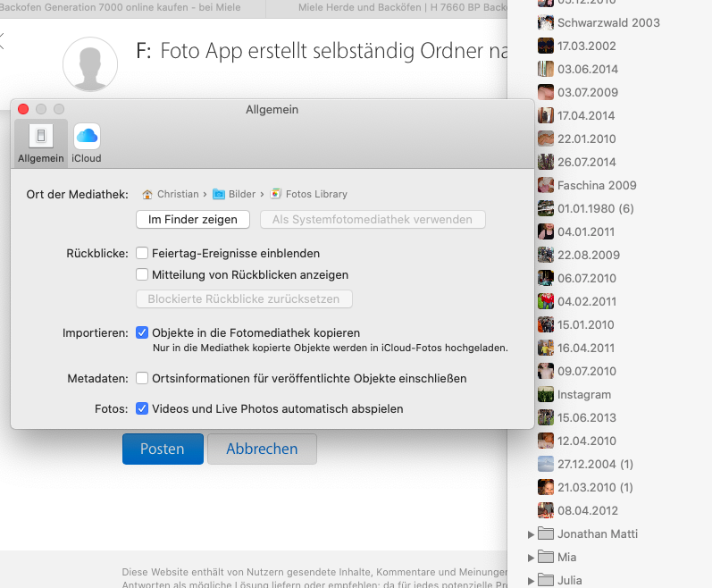Select album thumbnail for 16.04.2011
This screenshot has height=588, width=712.
tap(545, 348)
